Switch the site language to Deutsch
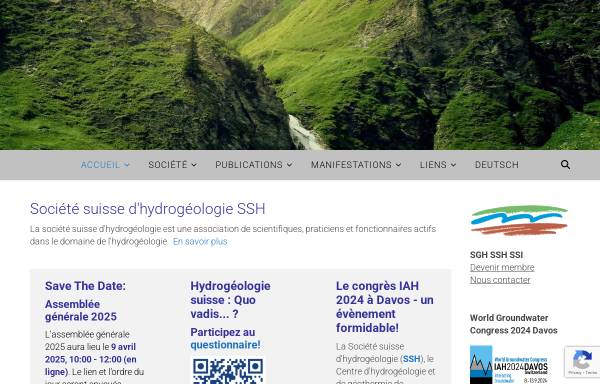The height and width of the screenshot is (384, 600). point(497,164)
